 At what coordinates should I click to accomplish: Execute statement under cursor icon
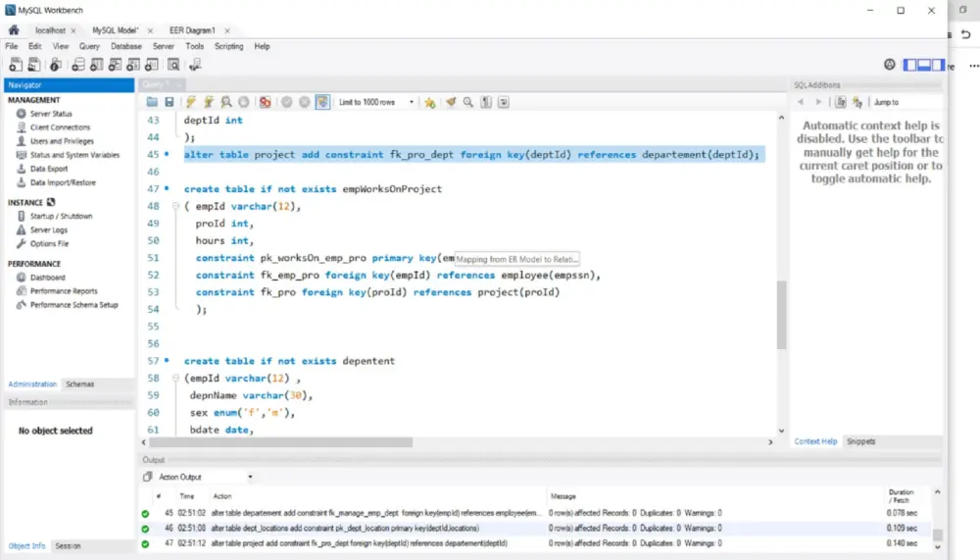(208, 102)
